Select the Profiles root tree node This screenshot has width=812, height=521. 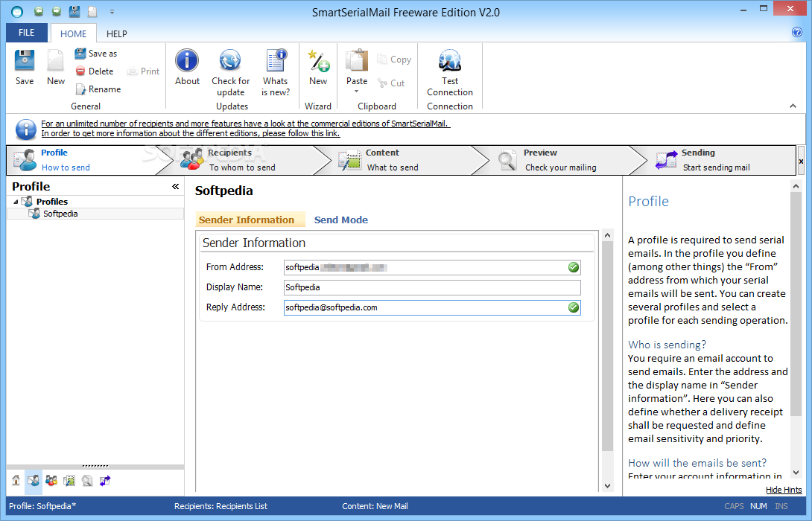coord(52,202)
